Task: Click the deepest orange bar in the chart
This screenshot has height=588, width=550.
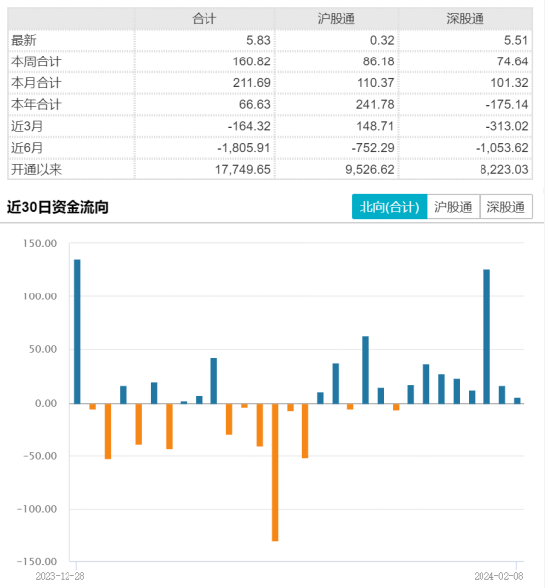Action: [275, 472]
